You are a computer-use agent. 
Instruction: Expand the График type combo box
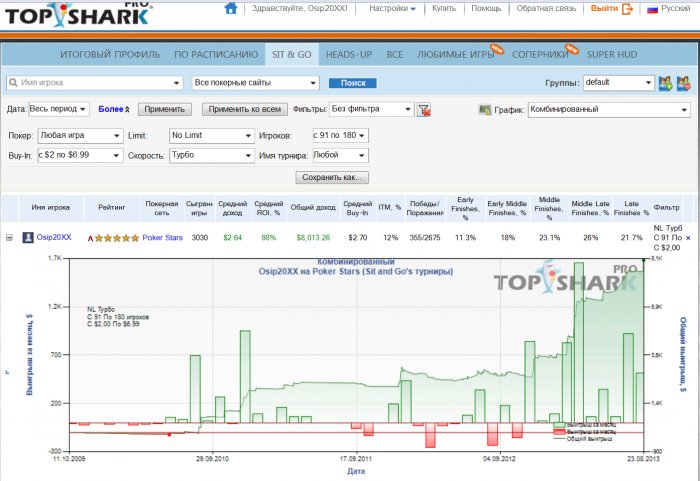click(x=609, y=109)
